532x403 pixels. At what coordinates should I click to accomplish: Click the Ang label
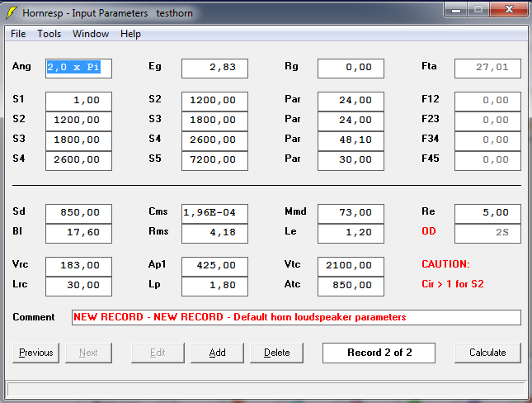point(21,66)
